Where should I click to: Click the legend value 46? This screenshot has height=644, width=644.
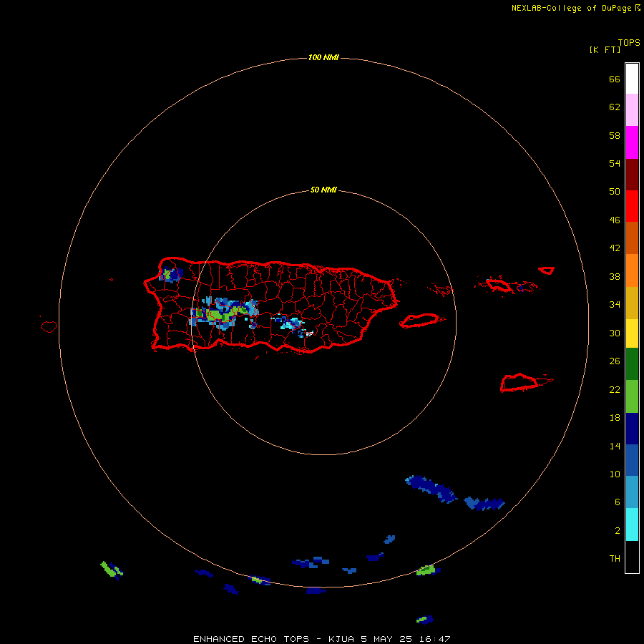(x=615, y=220)
